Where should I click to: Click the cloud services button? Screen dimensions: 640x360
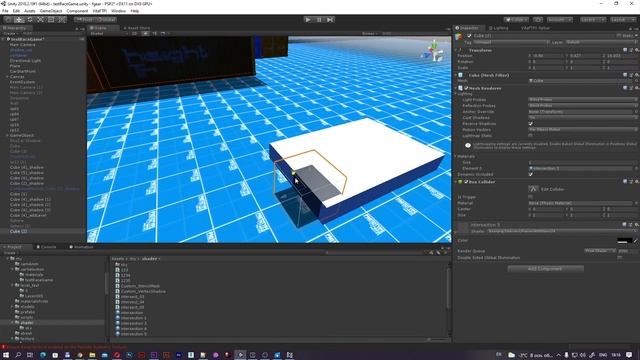click(538, 20)
